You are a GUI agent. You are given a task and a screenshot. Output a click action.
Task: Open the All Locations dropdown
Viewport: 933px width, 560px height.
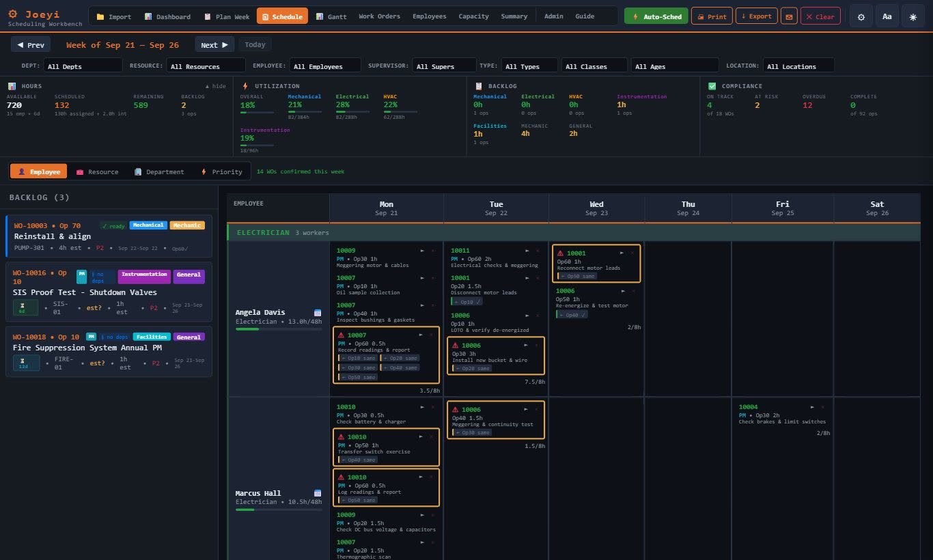[798, 66]
